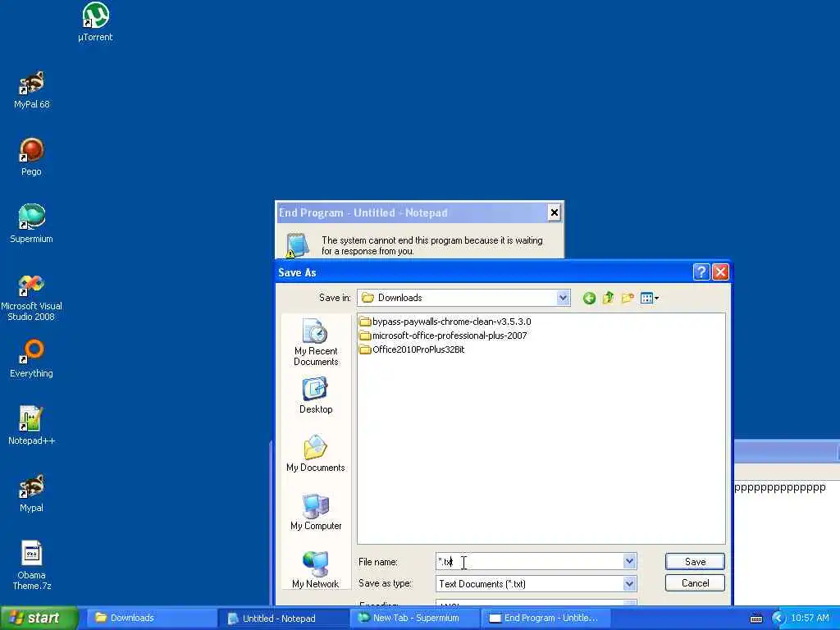Select the Pego desktop icon
Viewport: 840px width, 630px height.
click(32, 157)
